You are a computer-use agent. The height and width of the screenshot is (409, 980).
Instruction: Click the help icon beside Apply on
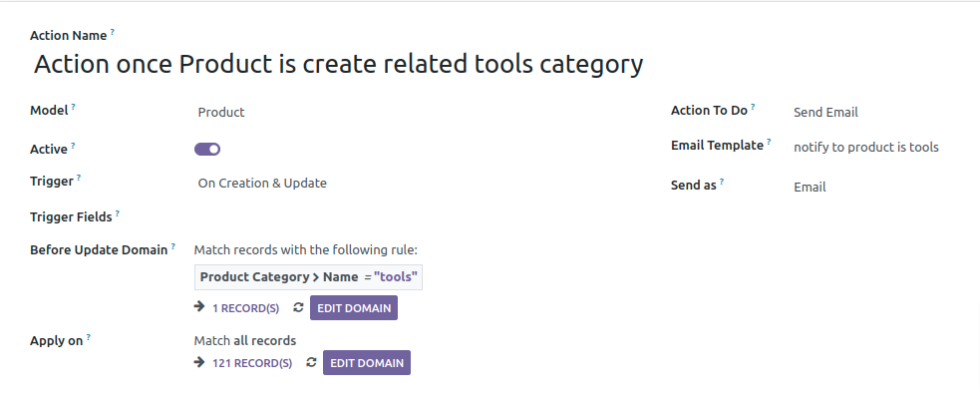(89, 338)
